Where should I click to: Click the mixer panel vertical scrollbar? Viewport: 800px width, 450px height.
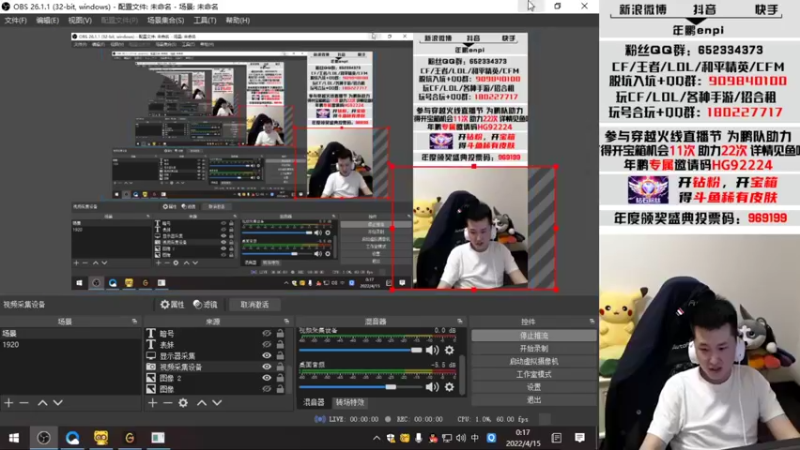462,375
